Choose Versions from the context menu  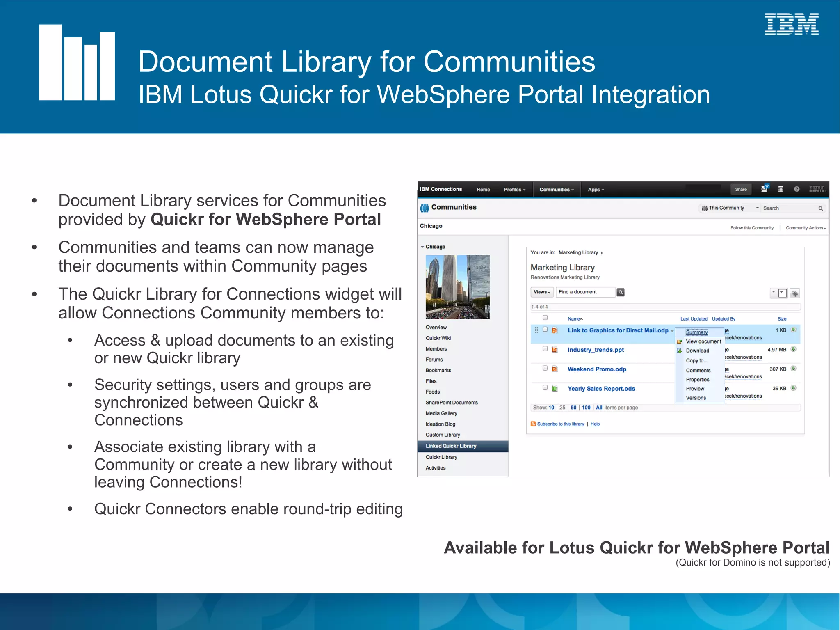click(696, 398)
